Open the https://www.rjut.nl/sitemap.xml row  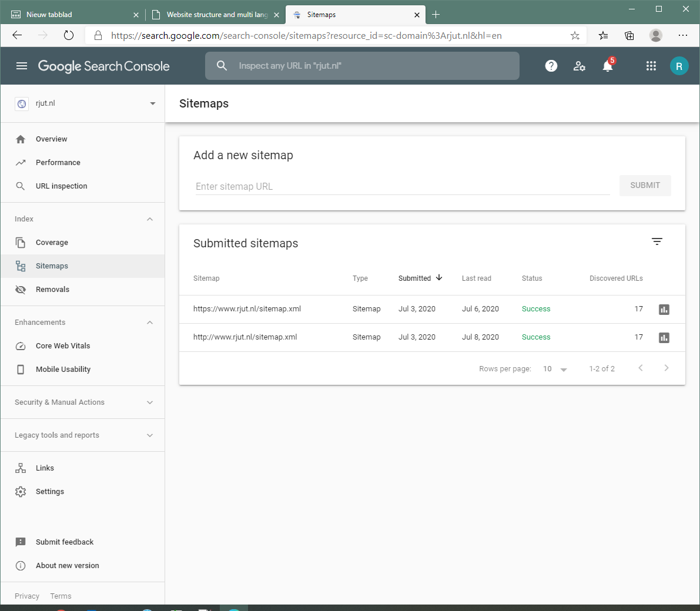tap(432, 309)
